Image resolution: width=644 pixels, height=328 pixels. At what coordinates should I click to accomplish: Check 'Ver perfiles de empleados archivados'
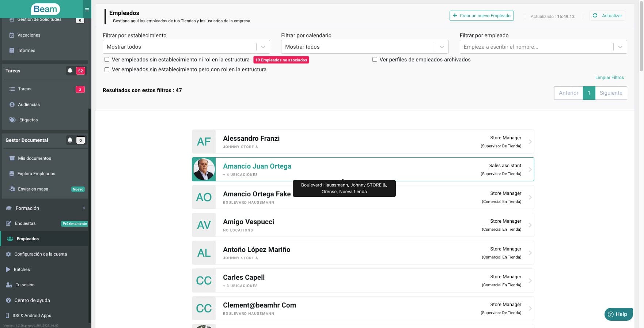coord(375,60)
